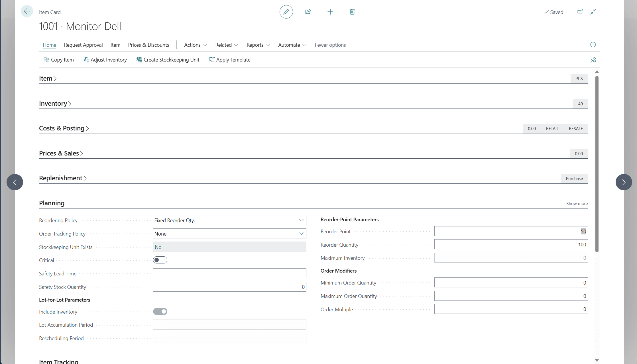Screen dimensions: 637x364
Task: Click the Minimum Order Quantity field
Action: tap(511, 283)
